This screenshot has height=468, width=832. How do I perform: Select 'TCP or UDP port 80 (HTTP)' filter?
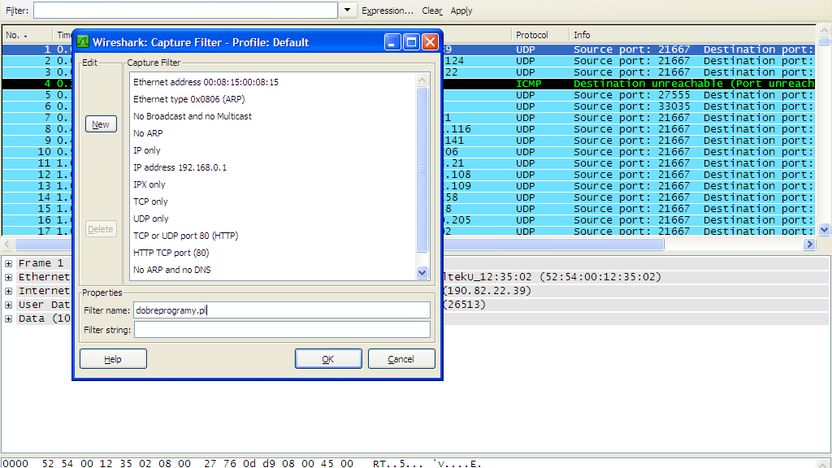[186, 235]
